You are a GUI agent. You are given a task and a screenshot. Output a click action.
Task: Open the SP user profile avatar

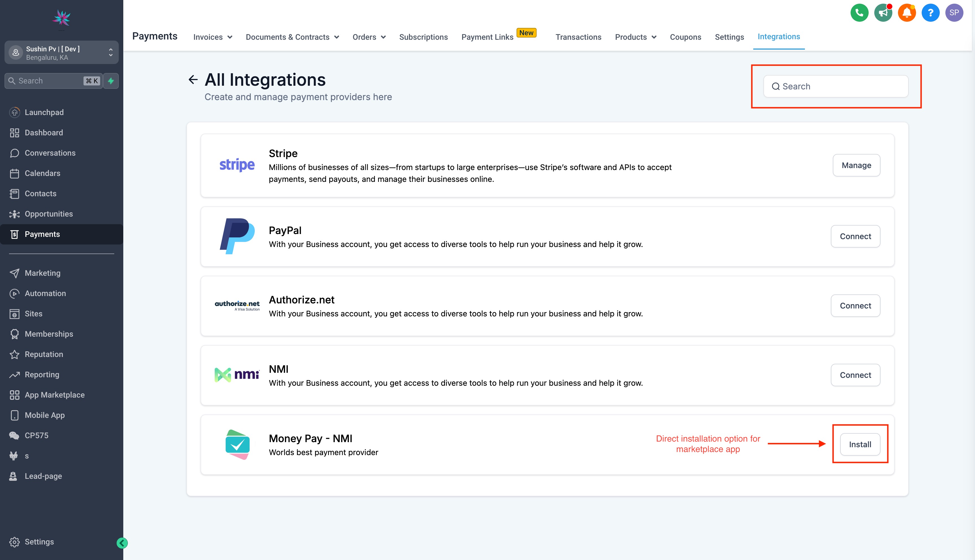(x=954, y=13)
